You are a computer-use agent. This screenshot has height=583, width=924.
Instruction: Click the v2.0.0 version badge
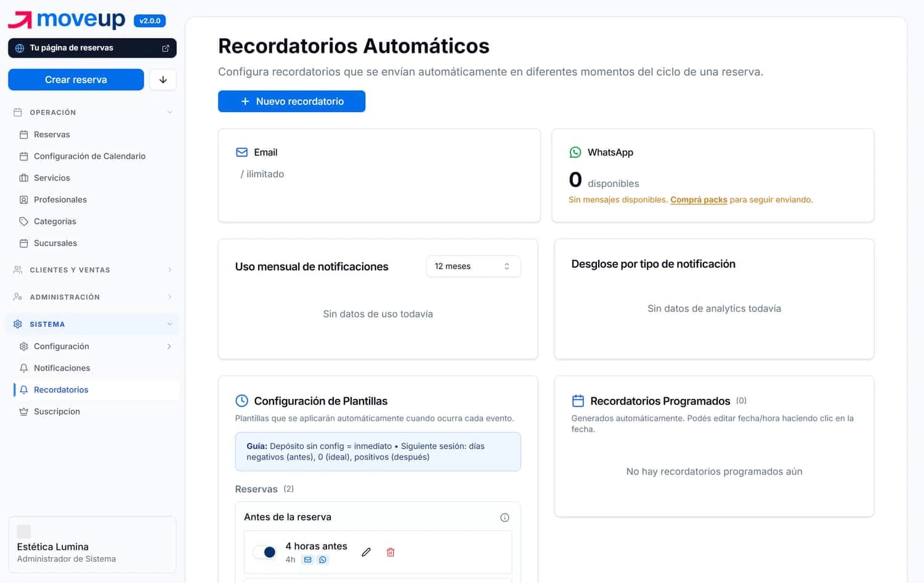coord(150,21)
